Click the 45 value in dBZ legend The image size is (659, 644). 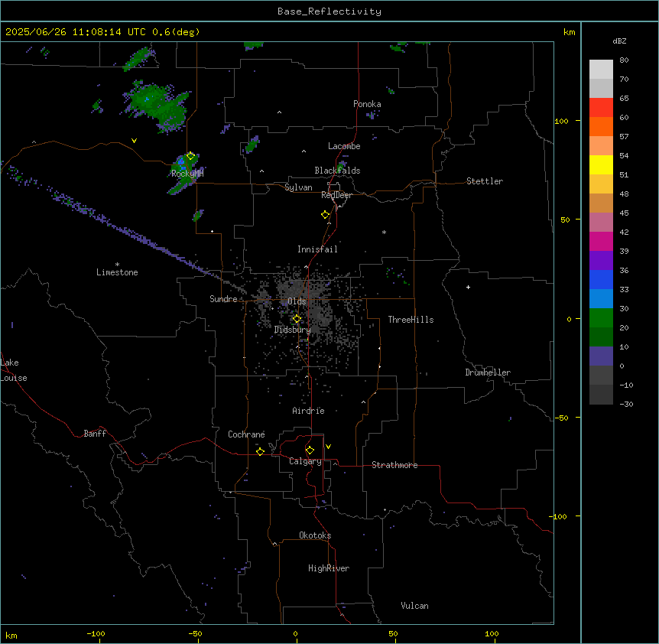[x=624, y=213]
